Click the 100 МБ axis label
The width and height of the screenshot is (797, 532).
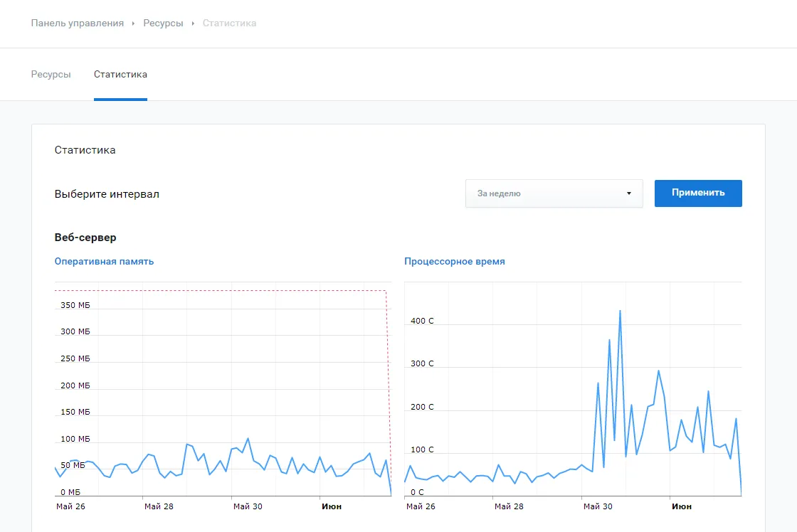75,439
